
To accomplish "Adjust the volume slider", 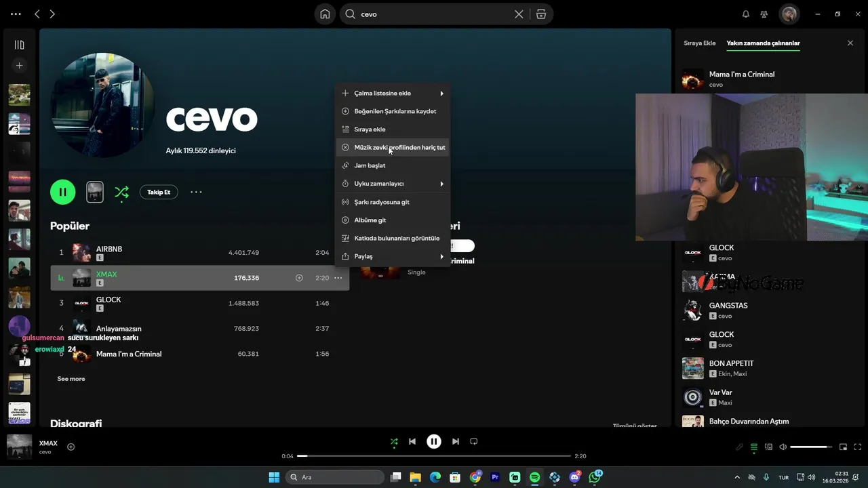I will [811, 447].
